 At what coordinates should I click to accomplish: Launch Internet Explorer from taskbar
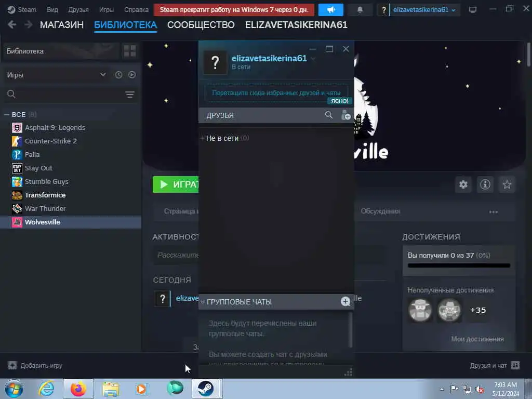(46, 389)
